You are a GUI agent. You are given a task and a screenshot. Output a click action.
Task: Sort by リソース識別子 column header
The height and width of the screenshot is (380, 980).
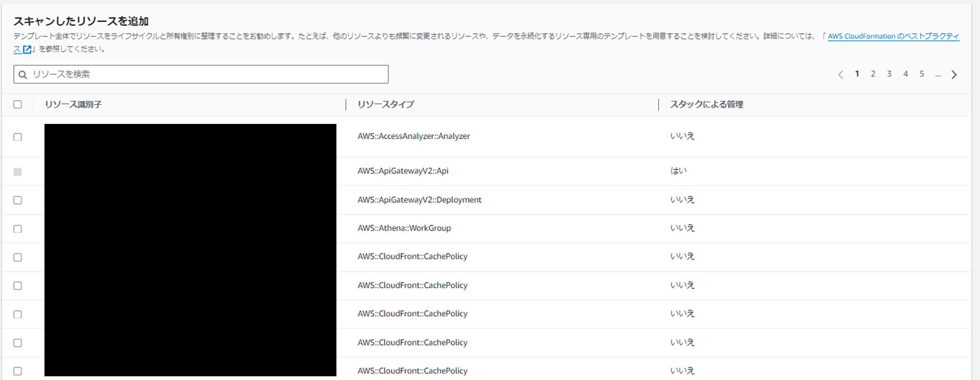click(x=73, y=105)
